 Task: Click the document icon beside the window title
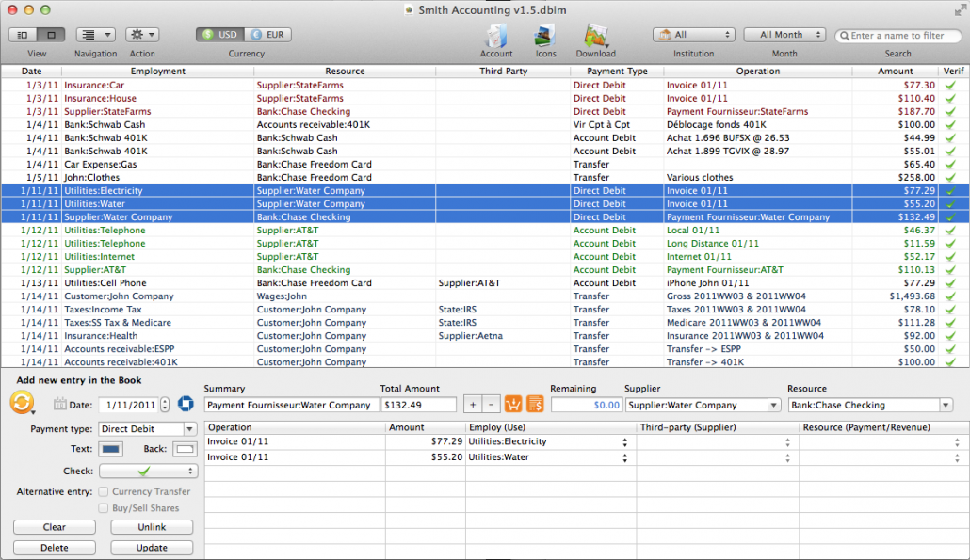click(x=409, y=10)
